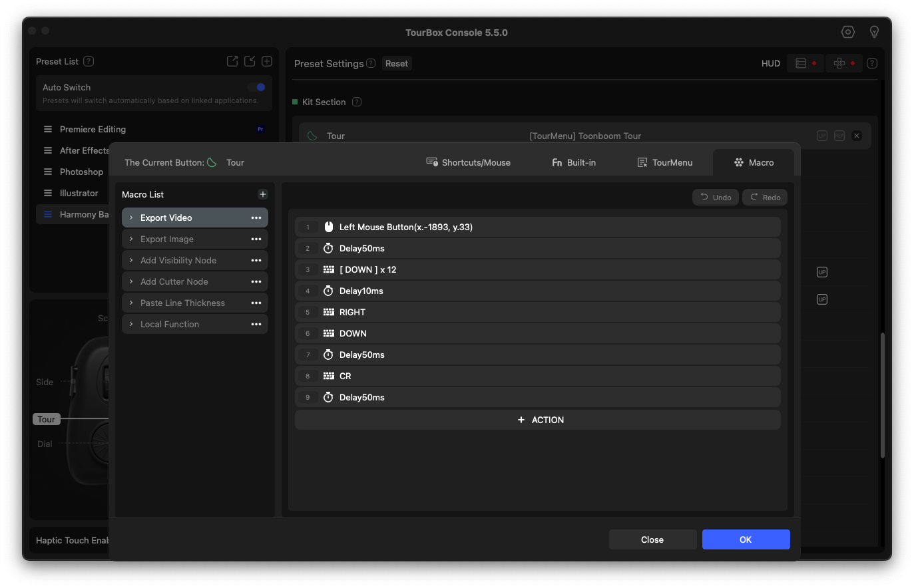Expand Local Function chevron
Viewport: 914px width, 588px height.
pyautogui.click(x=131, y=324)
